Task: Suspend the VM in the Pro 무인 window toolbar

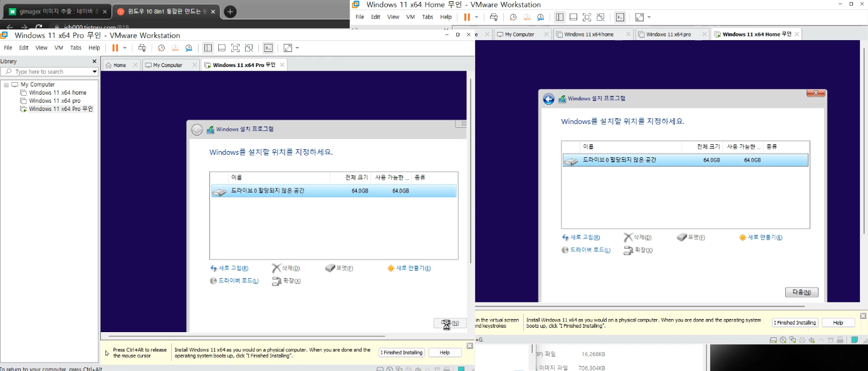Action: (115, 48)
